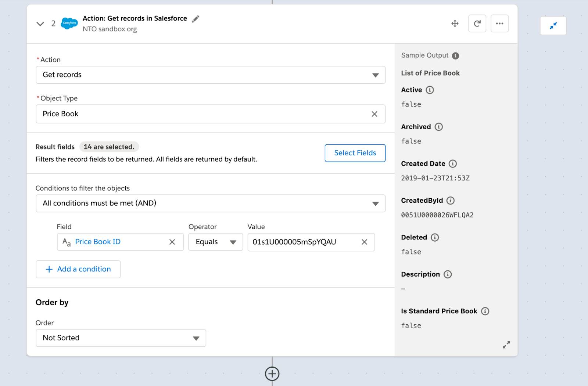This screenshot has width=588, height=386.
Task: Open the conditions logic AND dropdown
Action: point(211,203)
